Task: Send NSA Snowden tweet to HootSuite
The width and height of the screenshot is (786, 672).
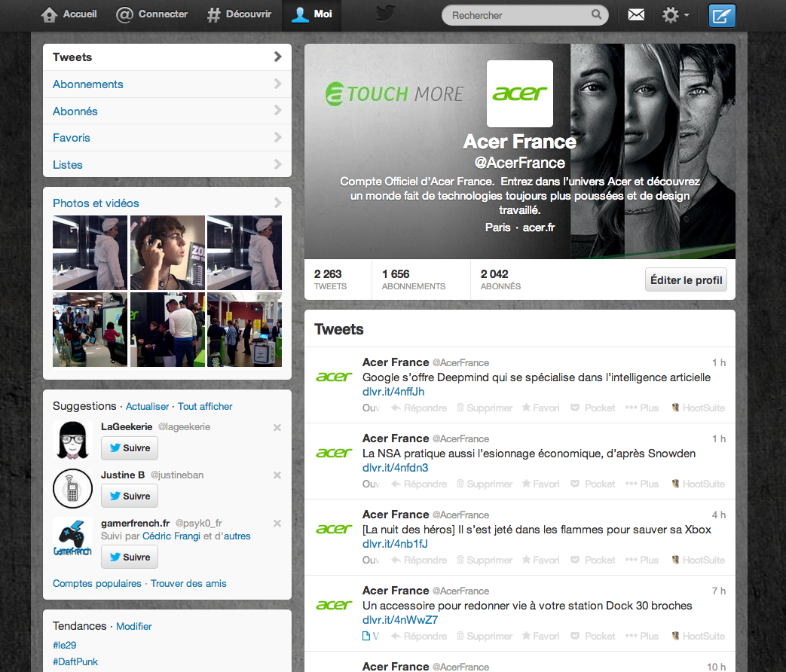Action: tap(699, 484)
